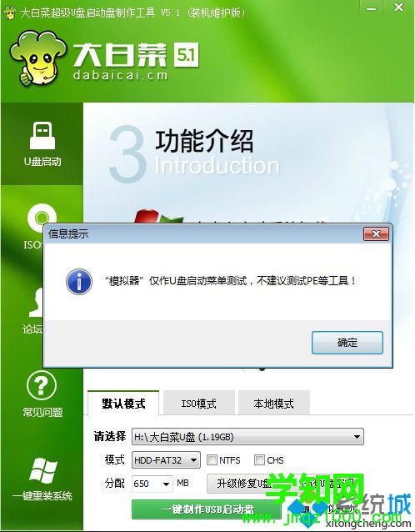Click the blue information icon in dialog
The image size is (415, 532).
click(79, 281)
